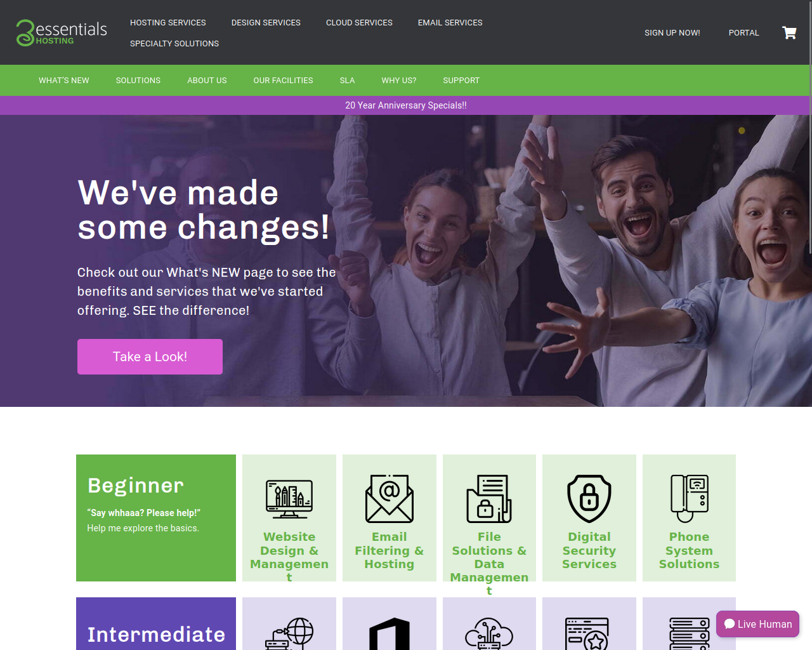The height and width of the screenshot is (650, 812).
Task: Click the Sign Up Now! link
Action: (672, 33)
